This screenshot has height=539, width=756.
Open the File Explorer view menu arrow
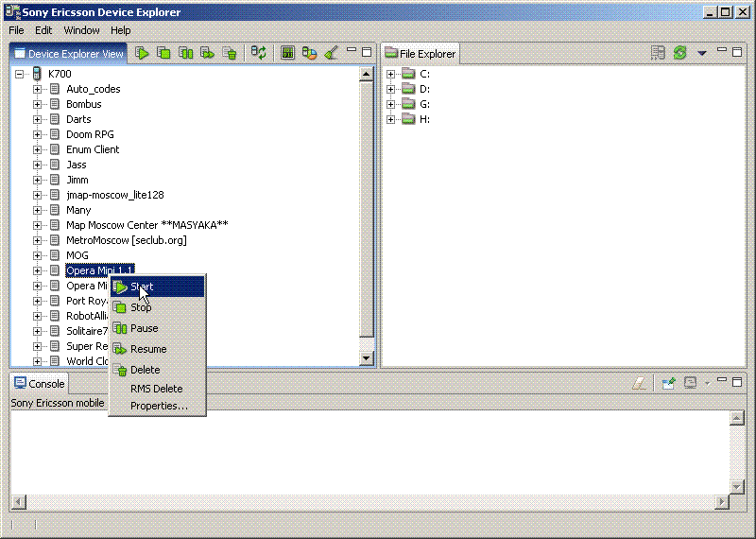[x=702, y=53]
